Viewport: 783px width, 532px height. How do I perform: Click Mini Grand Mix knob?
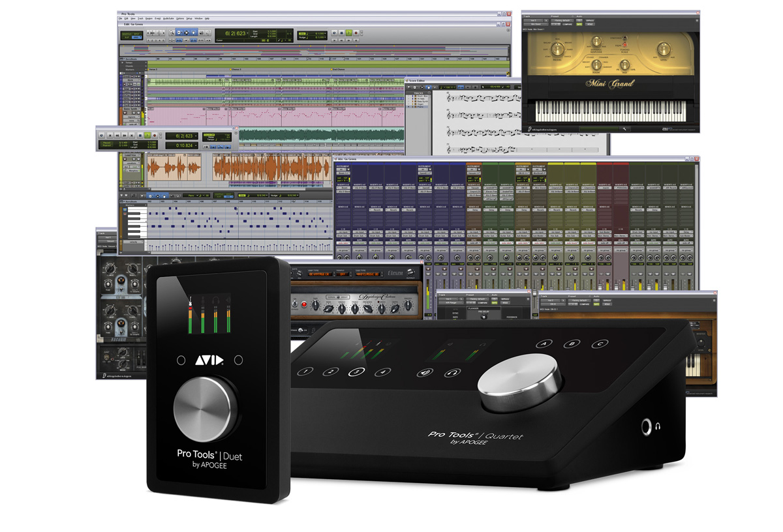(624, 65)
